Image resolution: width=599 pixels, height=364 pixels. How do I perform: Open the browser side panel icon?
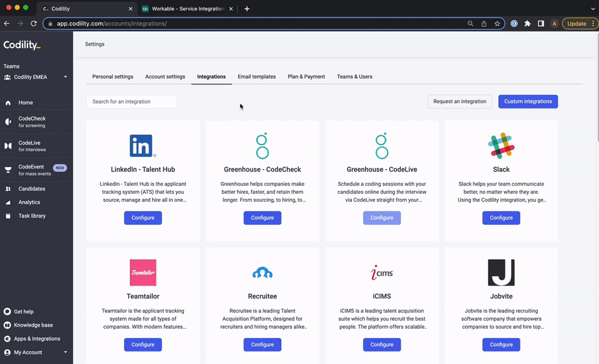point(541,24)
